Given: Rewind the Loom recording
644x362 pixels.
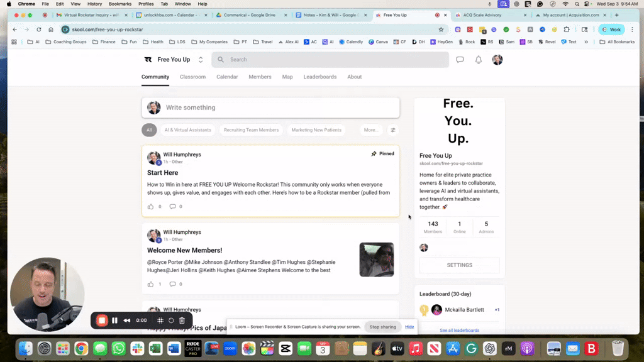Looking at the screenshot, I should coord(127,320).
